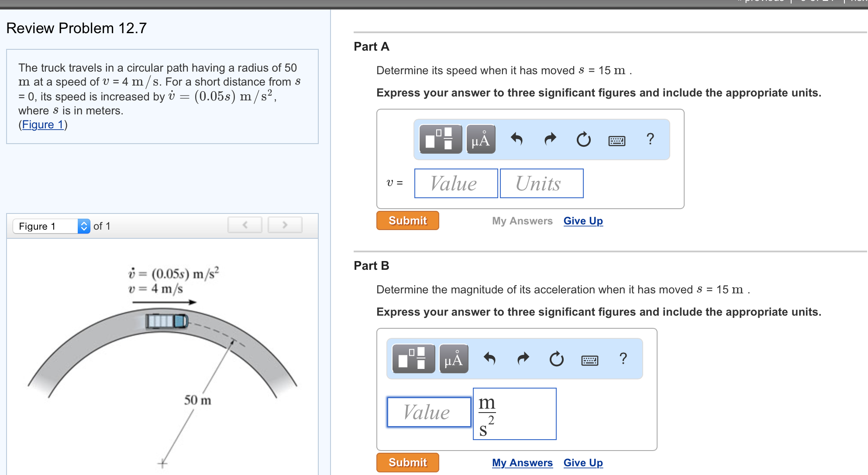Open the keyboard icon in Part B toolbar
Screen dimensions: 868x475
click(589, 359)
